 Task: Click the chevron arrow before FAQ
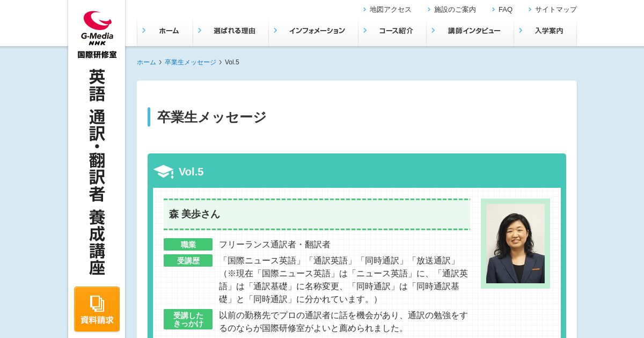(494, 9)
